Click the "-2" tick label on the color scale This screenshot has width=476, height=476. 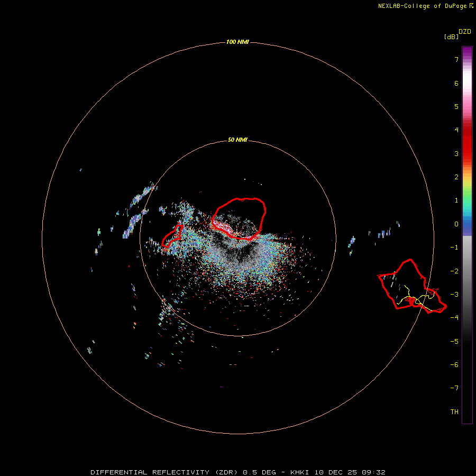[x=454, y=271]
